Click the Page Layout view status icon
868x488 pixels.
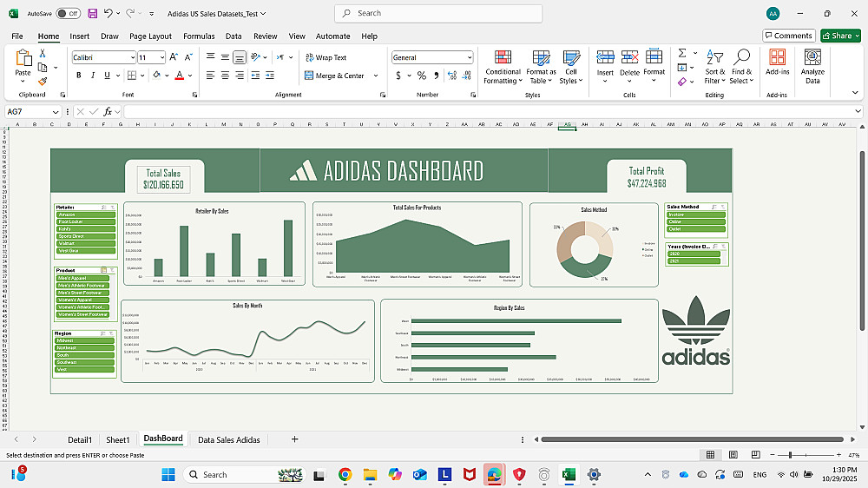733,455
